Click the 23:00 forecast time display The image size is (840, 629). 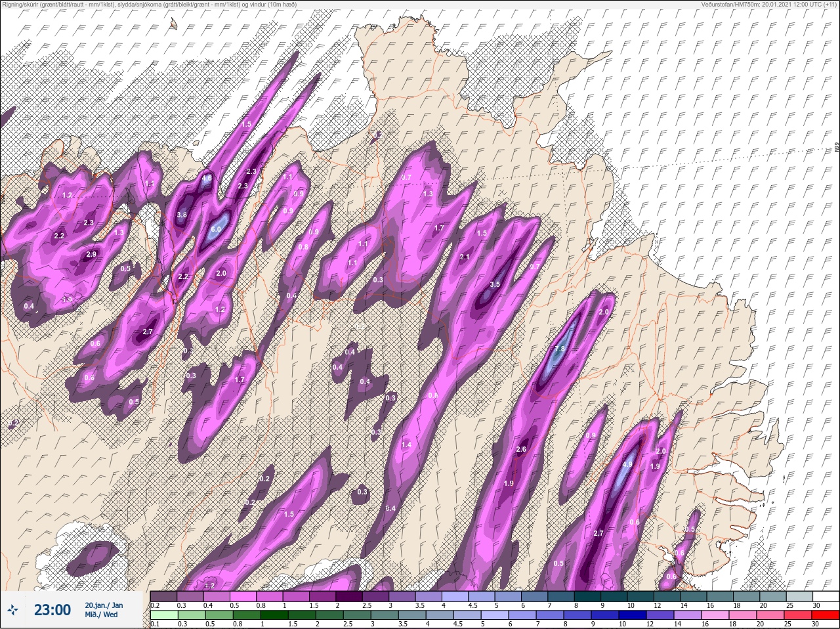(52, 610)
